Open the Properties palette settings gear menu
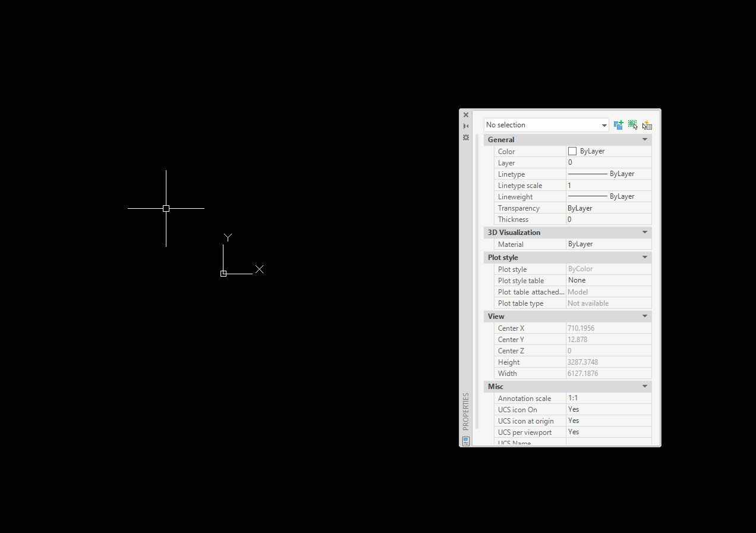This screenshot has width=756, height=533. [466, 137]
